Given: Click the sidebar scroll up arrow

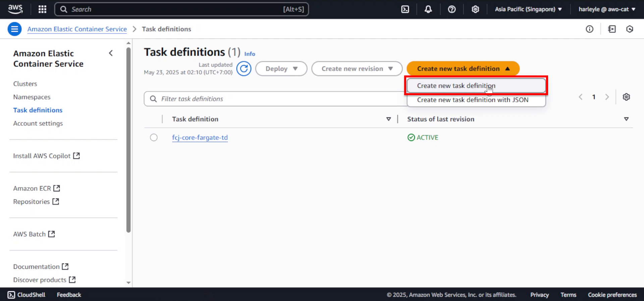Looking at the screenshot, I should [x=128, y=43].
